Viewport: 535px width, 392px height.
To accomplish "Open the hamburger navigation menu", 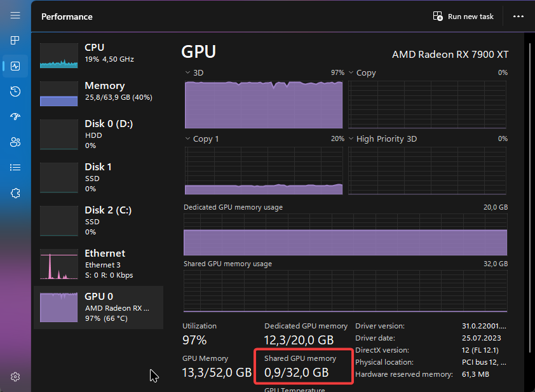I will tap(15, 15).
